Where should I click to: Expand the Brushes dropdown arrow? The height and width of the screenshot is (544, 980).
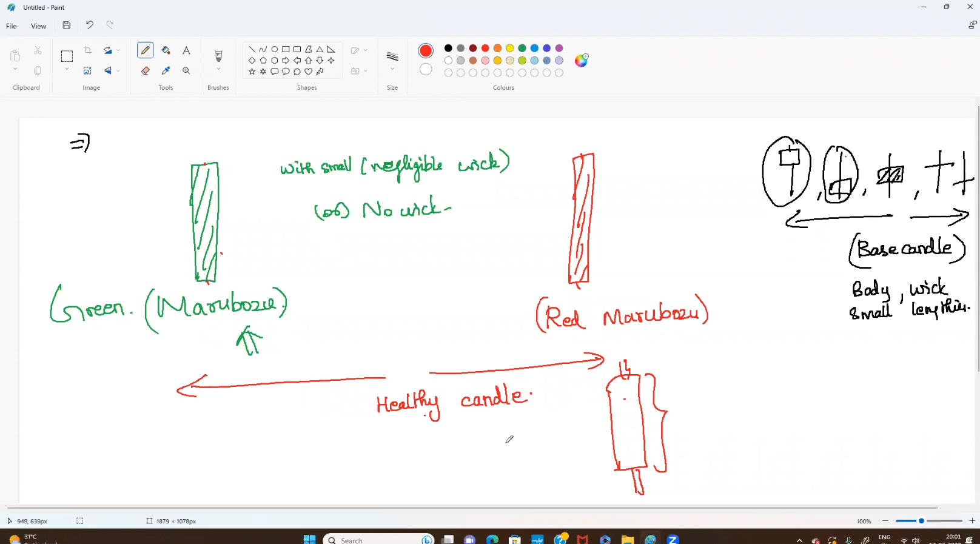pos(218,69)
